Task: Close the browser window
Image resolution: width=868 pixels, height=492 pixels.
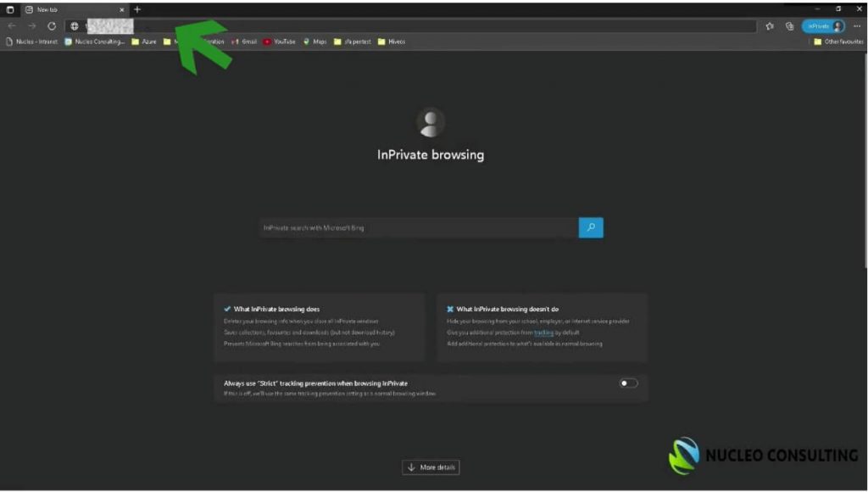Action: [x=859, y=8]
